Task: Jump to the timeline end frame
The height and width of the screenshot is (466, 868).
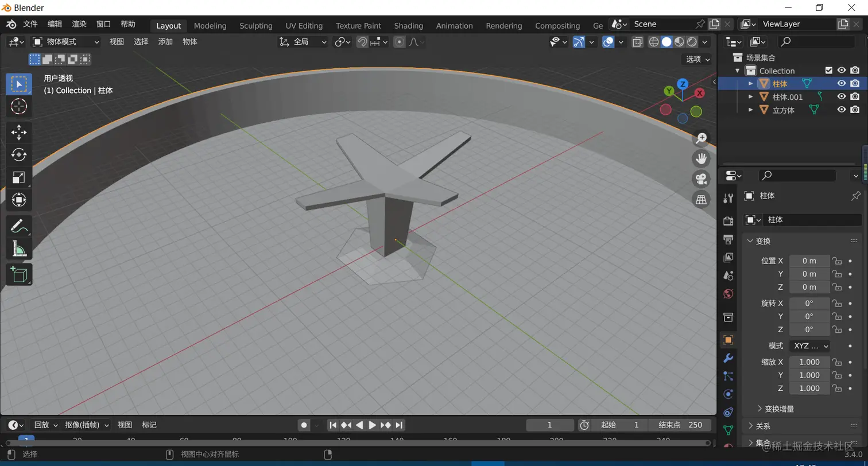Action: coord(399,425)
